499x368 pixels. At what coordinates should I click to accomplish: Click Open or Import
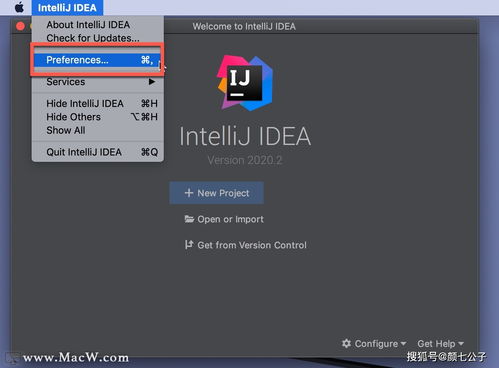[x=224, y=219]
